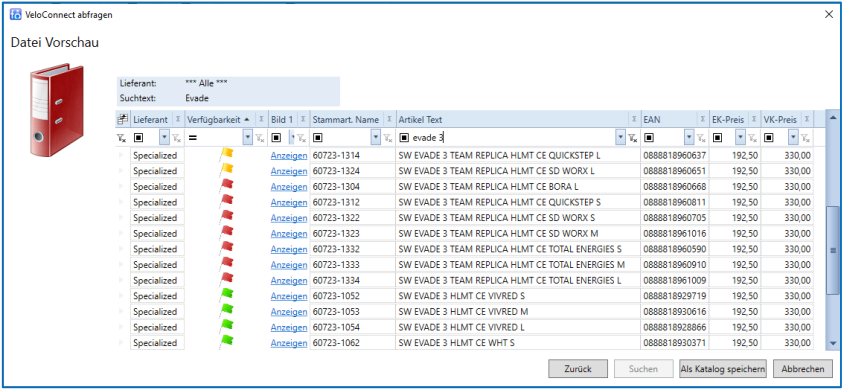Click yellow availability flag for QUICKSTEP L row
843x390 pixels.
coord(227,154)
